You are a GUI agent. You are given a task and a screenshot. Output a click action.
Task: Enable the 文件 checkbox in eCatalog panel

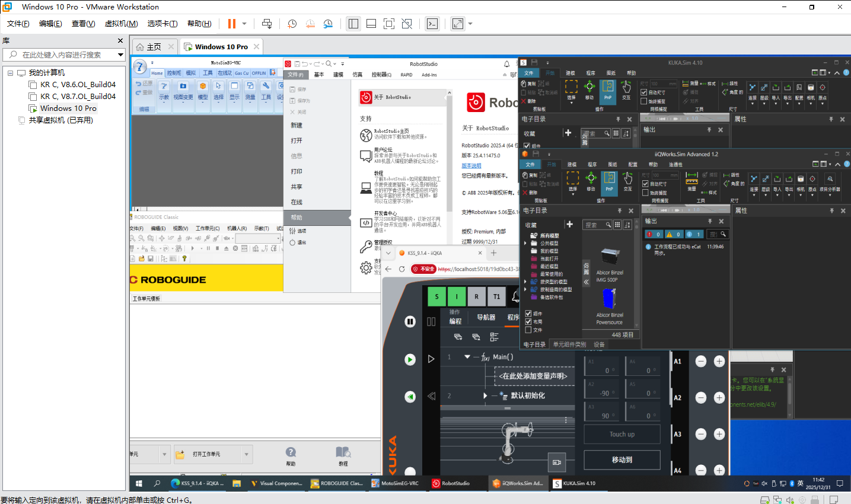click(528, 330)
